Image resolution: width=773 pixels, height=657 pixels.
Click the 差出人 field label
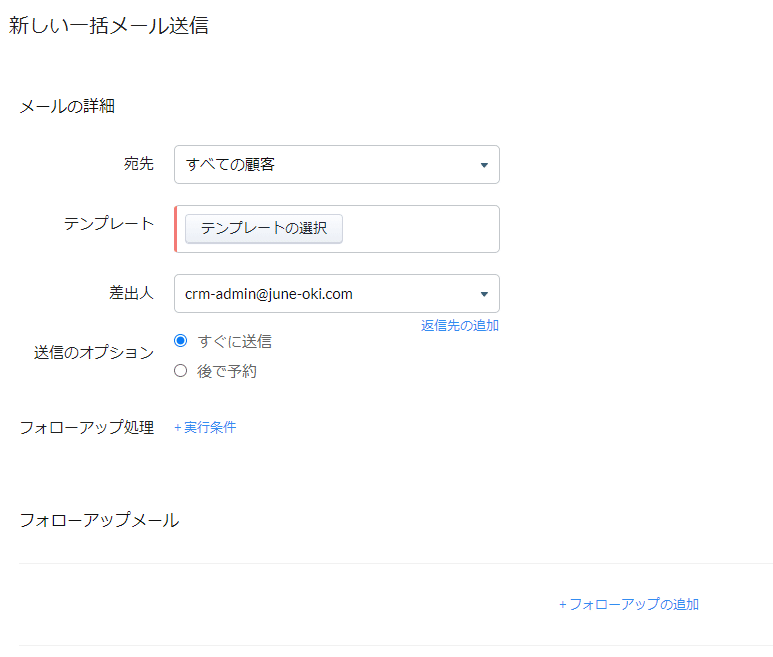tap(131, 292)
